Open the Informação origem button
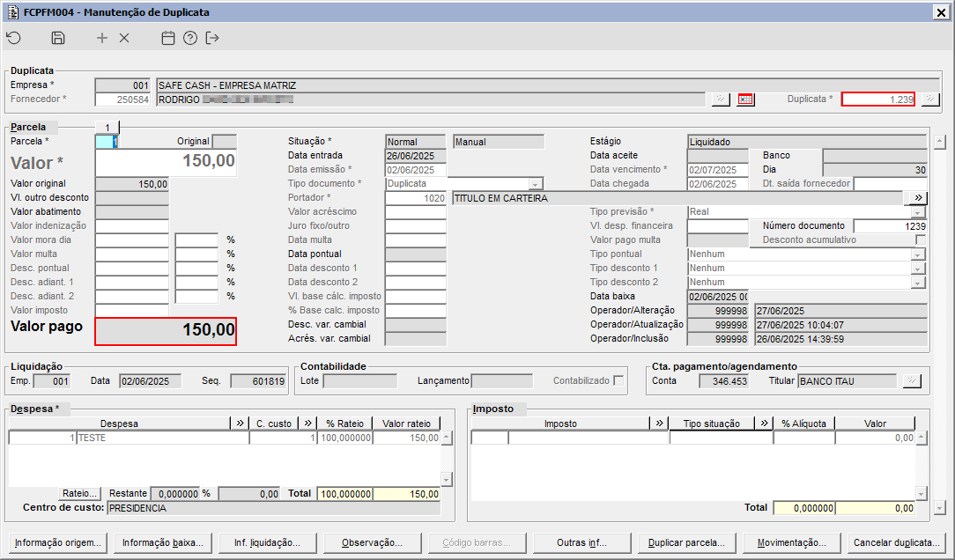This screenshot has height=560, width=955. (x=59, y=542)
